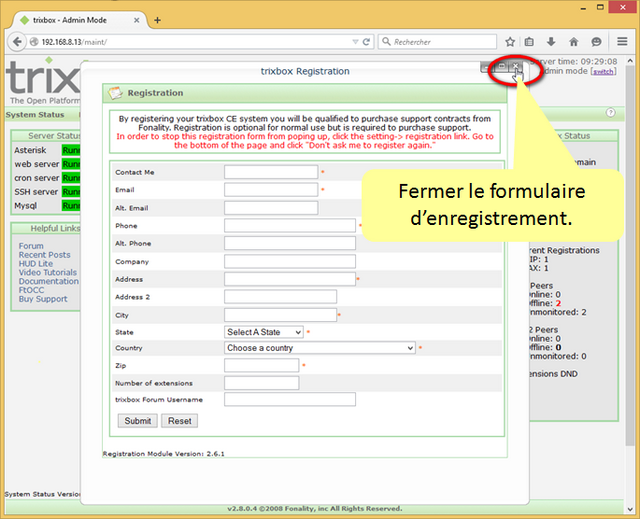The image size is (640, 519).
Task: Click the SSH server status label
Action: 36,192
